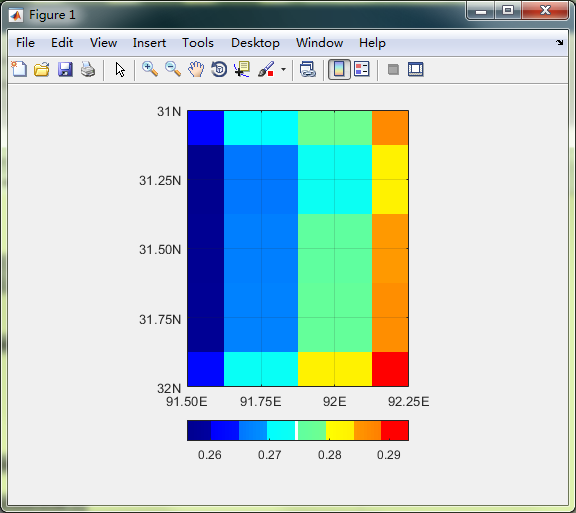Click the Hide Plot Tools icon
The width and height of the screenshot is (576, 513).
(393, 69)
